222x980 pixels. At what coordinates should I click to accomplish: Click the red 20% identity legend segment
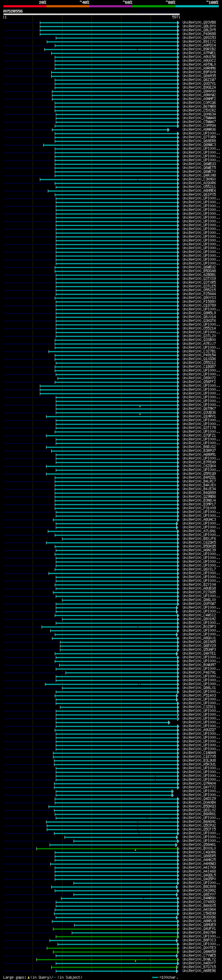click(x=25, y=6)
